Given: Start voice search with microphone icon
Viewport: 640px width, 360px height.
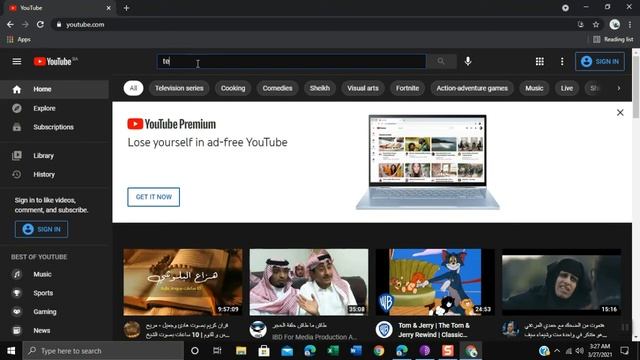Looking at the screenshot, I should coord(468,61).
